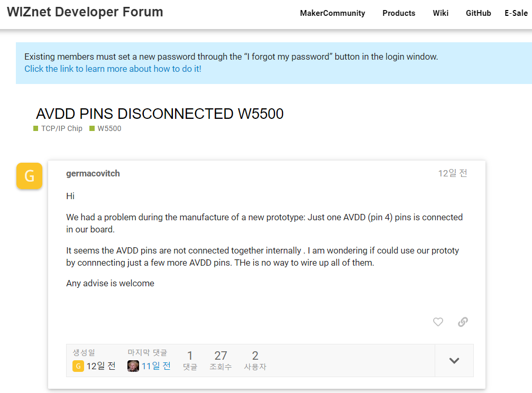The image size is (532, 393).
Task: Open the GitHub menu item
Action: (x=479, y=13)
